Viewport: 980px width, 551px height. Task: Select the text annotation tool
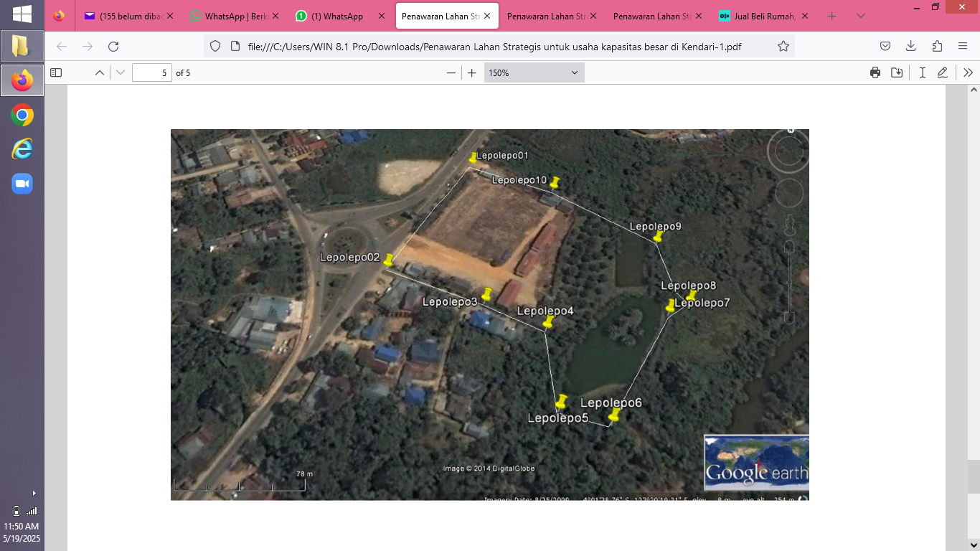pyautogui.click(x=922, y=72)
